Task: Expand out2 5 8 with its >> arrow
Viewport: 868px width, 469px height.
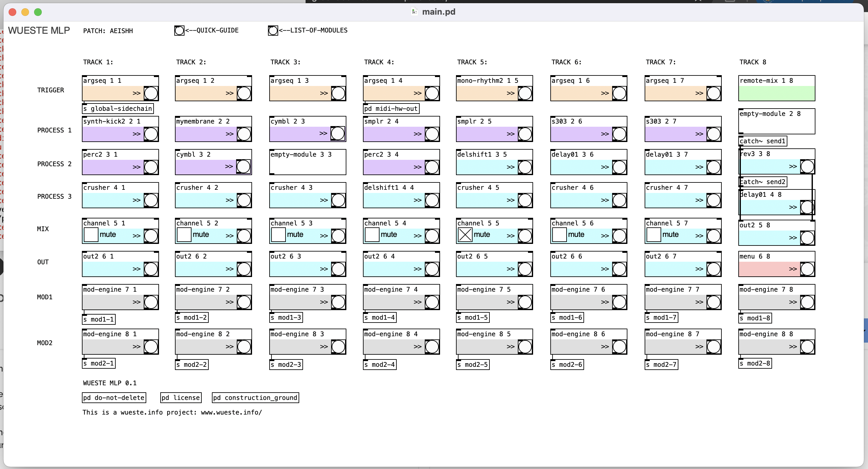Action: (793, 238)
